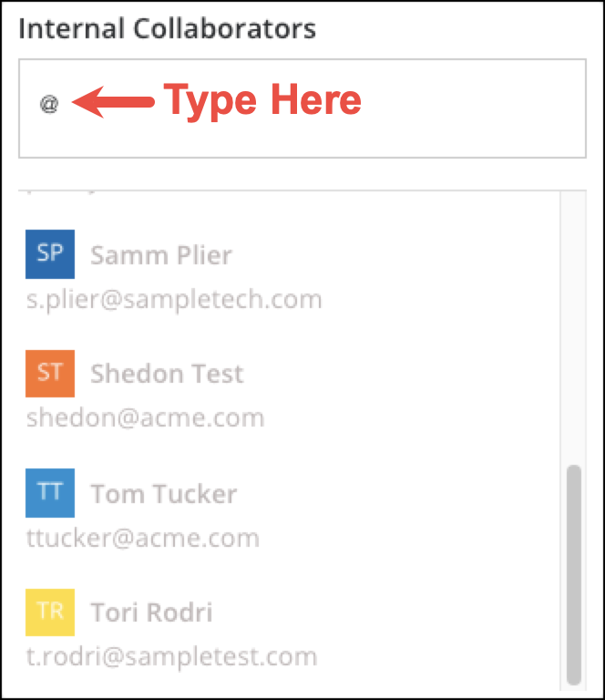Screen dimensions: 605x700
Task: Click the partially hidden entry above Samm Plier
Action: click(64, 195)
